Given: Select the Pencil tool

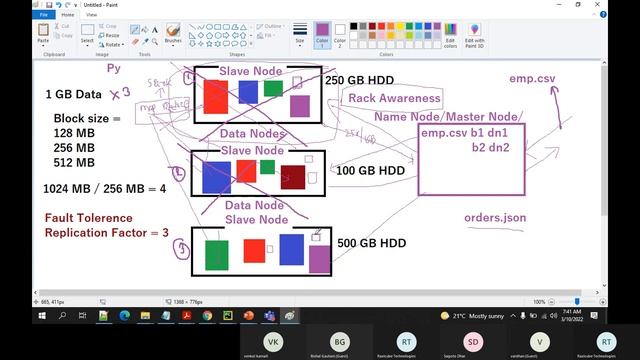Looking at the screenshot, I should coord(135,30).
